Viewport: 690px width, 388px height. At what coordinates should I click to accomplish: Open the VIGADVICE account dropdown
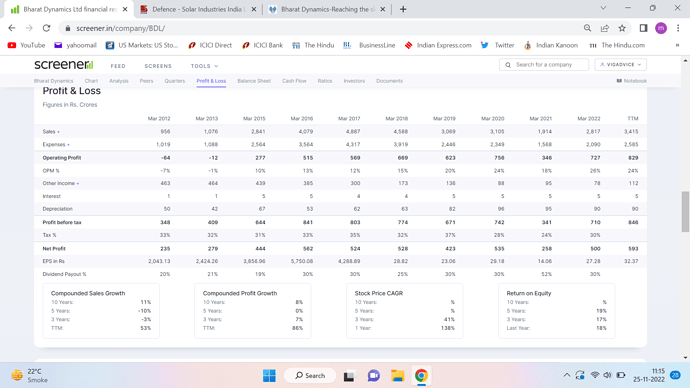(x=620, y=65)
